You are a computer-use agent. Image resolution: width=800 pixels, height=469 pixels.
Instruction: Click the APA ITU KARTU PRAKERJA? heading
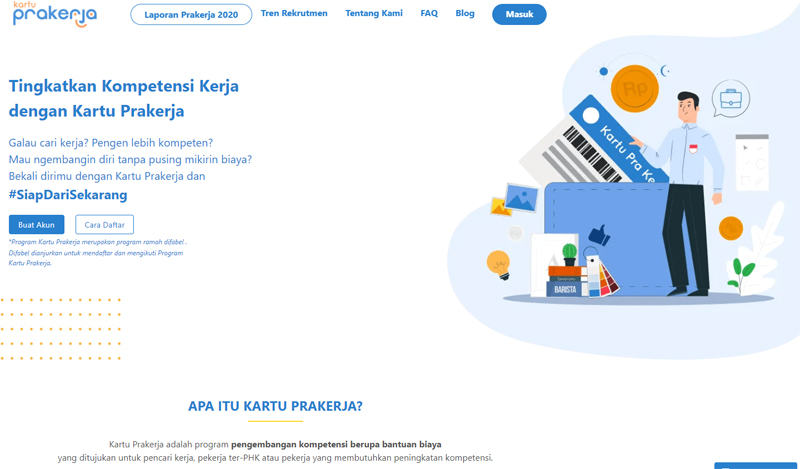click(x=275, y=406)
